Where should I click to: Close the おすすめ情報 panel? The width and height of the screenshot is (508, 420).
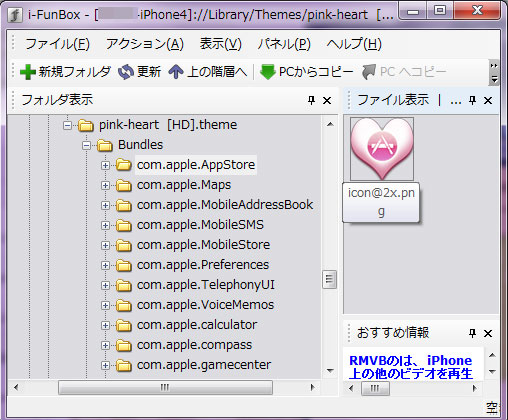(488, 333)
